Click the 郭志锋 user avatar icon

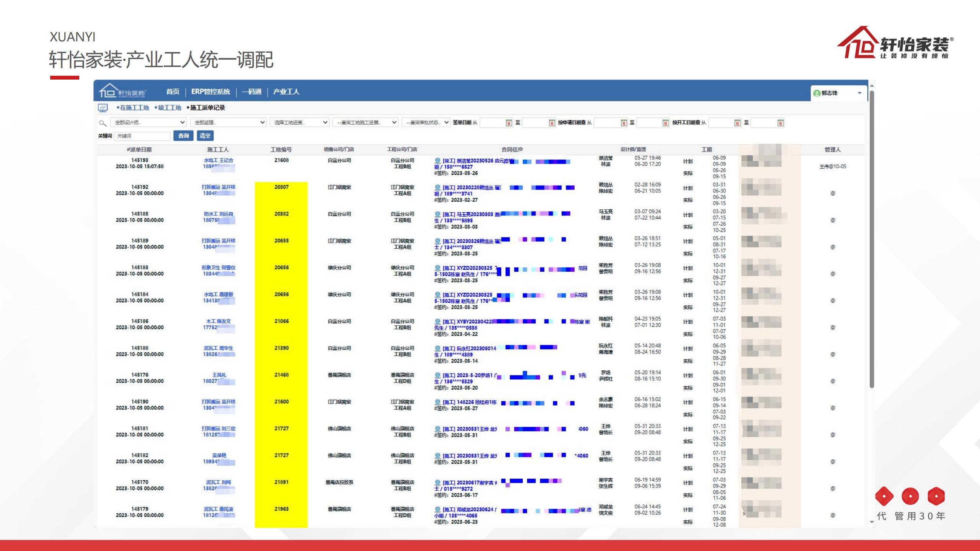[x=817, y=93]
